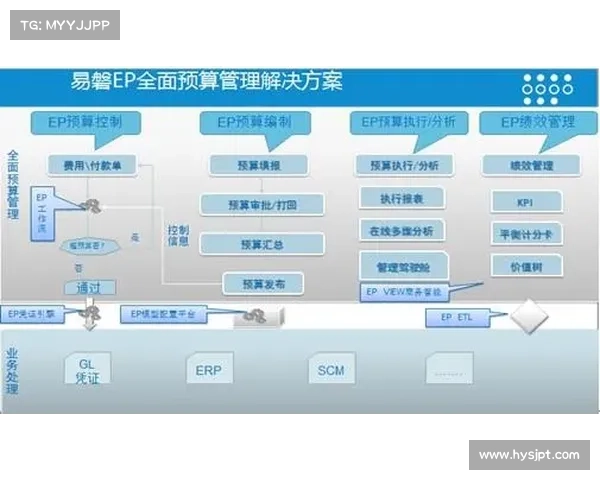The height and width of the screenshot is (480, 600).
Task: Click the 平衡计分卡 box
Action: coord(527,234)
